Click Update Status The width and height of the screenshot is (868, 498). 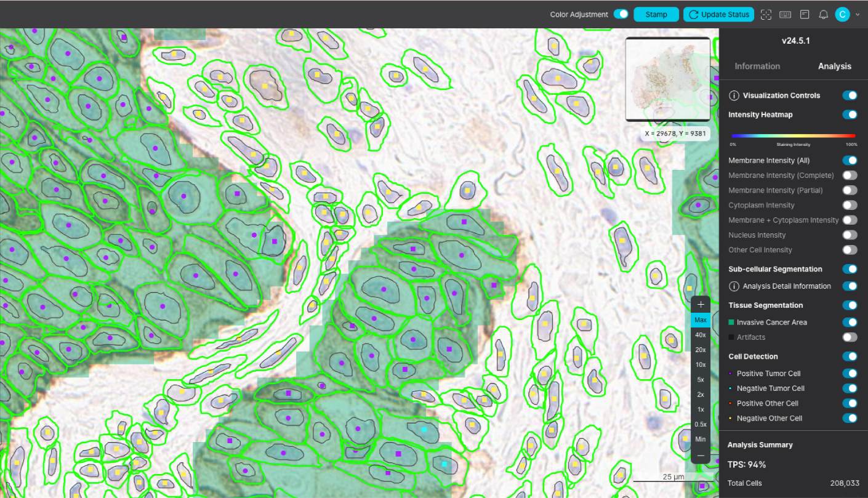pyautogui.click(x=718, y=14)
